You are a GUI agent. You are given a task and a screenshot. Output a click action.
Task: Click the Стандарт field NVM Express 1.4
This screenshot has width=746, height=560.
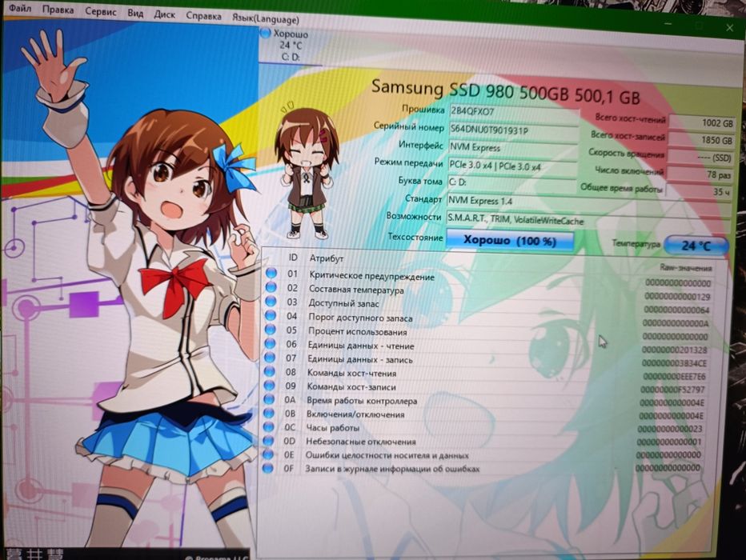point(588,202)
